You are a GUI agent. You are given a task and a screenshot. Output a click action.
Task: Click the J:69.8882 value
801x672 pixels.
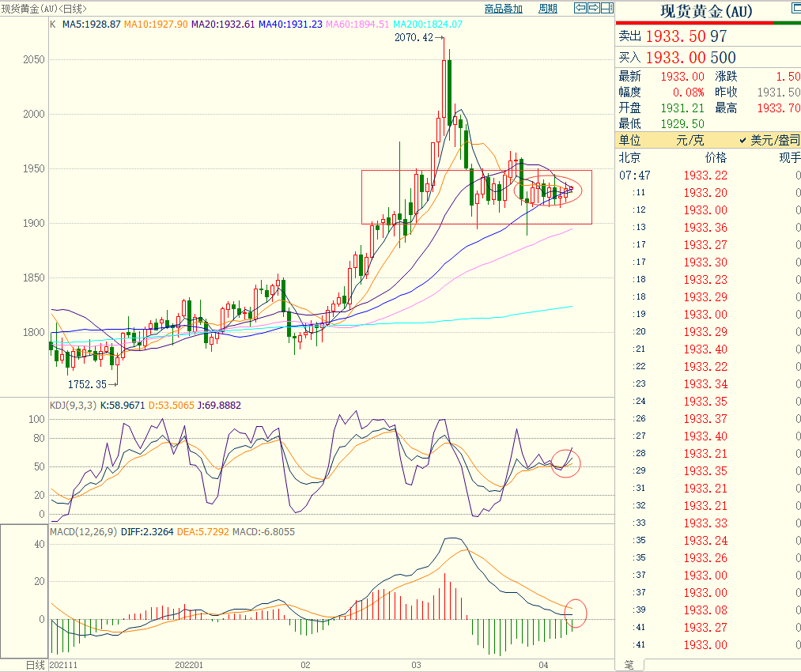(219, 406)
